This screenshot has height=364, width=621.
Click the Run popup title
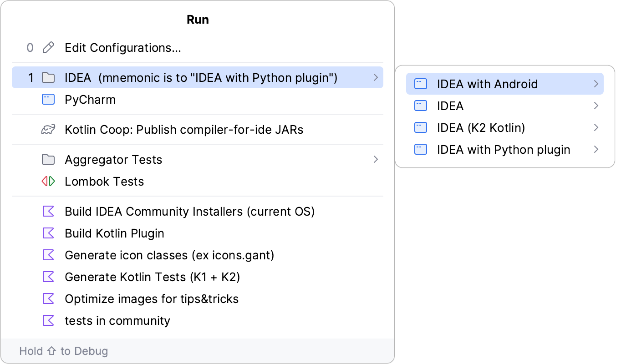(x=198, y=20)
